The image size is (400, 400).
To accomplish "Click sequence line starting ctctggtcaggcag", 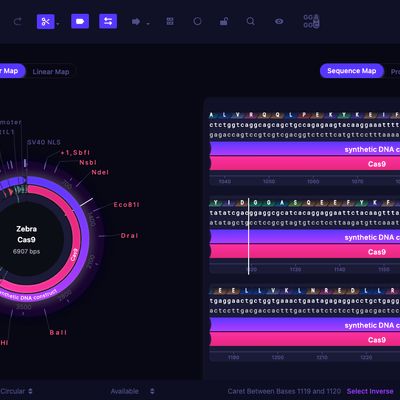I will (x=305, y=125).
